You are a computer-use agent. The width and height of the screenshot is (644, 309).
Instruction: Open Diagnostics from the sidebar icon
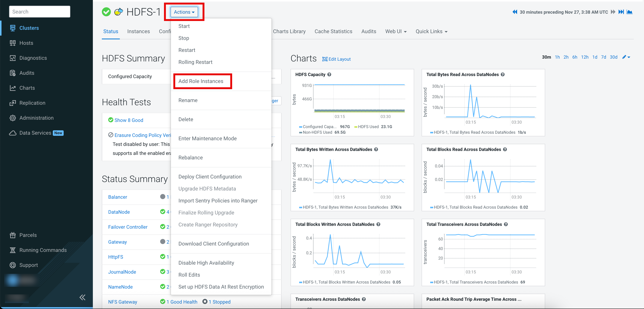click(x=13, y=58)
